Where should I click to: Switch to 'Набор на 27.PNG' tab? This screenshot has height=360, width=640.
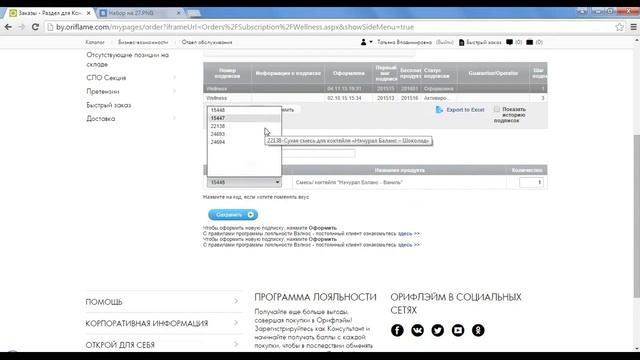139,13
